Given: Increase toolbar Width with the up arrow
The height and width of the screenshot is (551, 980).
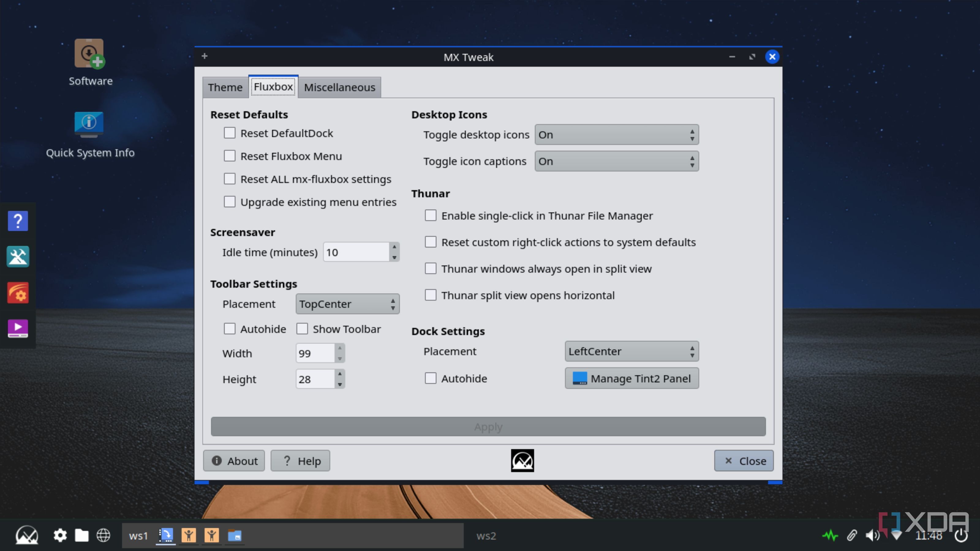Looking at the screenshot, I should click(340, 348).
